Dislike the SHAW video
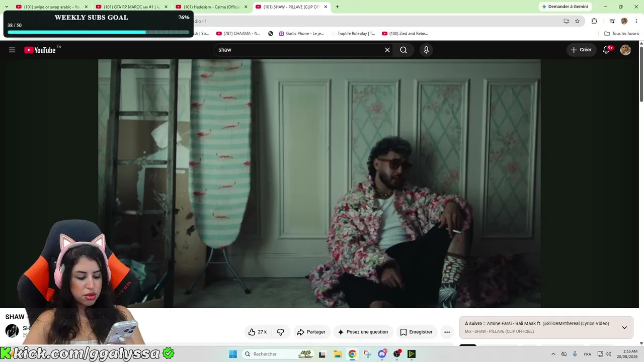The height and width of the screenshot is (362, 644). (x=281, y=332)
